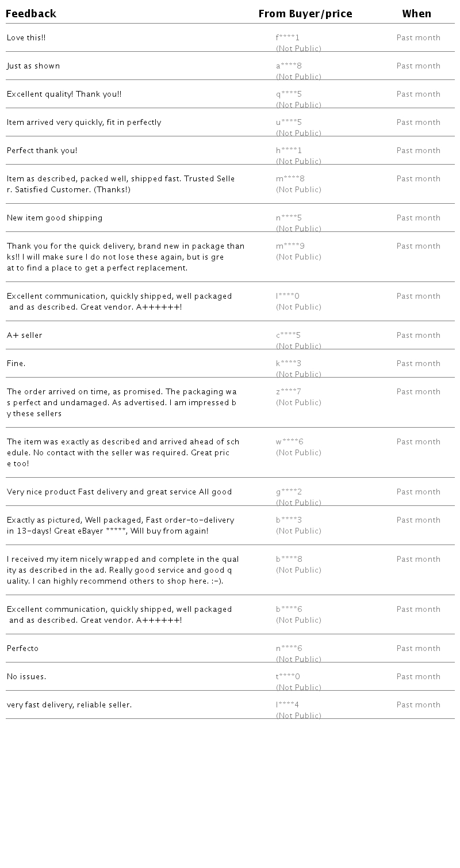This screenshot has height=868, width=460.
Task: Open buyer f****1 profile
Action: 287,38
